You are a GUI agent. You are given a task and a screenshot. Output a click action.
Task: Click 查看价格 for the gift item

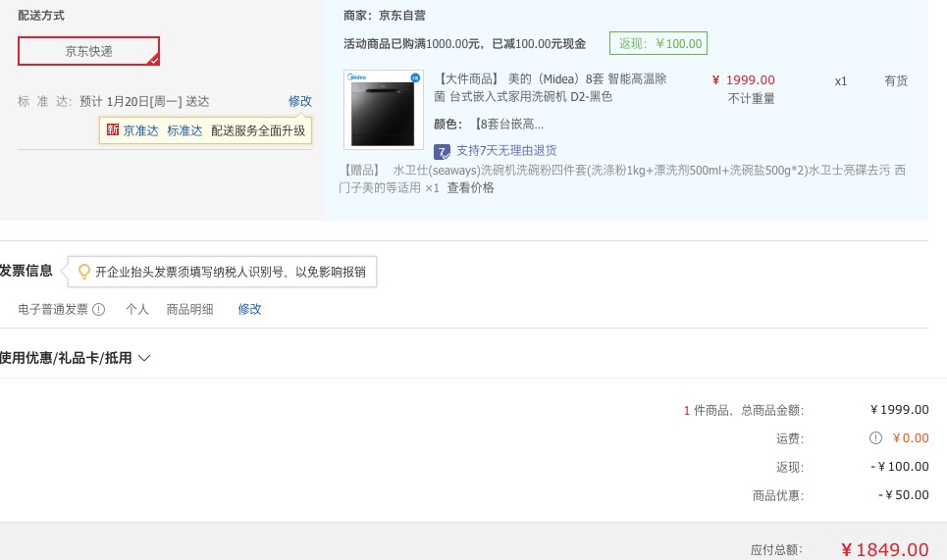click(470, 188)
